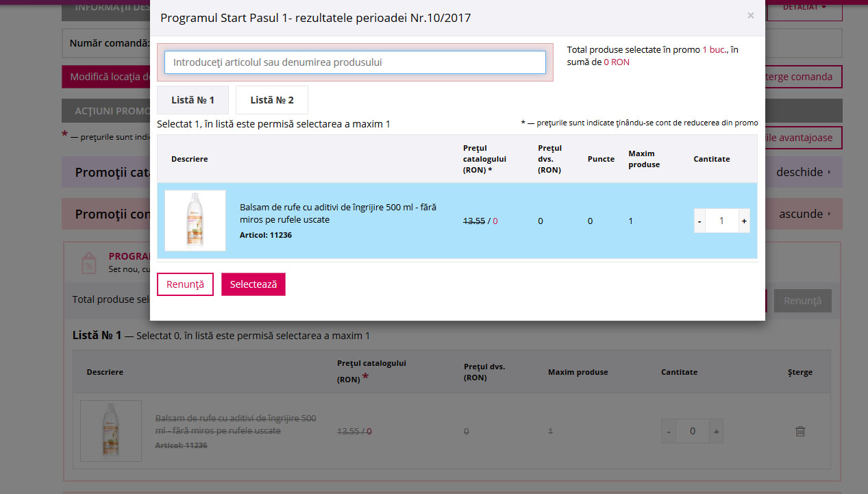Click the background "Listă № 1" bold heading

pos(97,335)
